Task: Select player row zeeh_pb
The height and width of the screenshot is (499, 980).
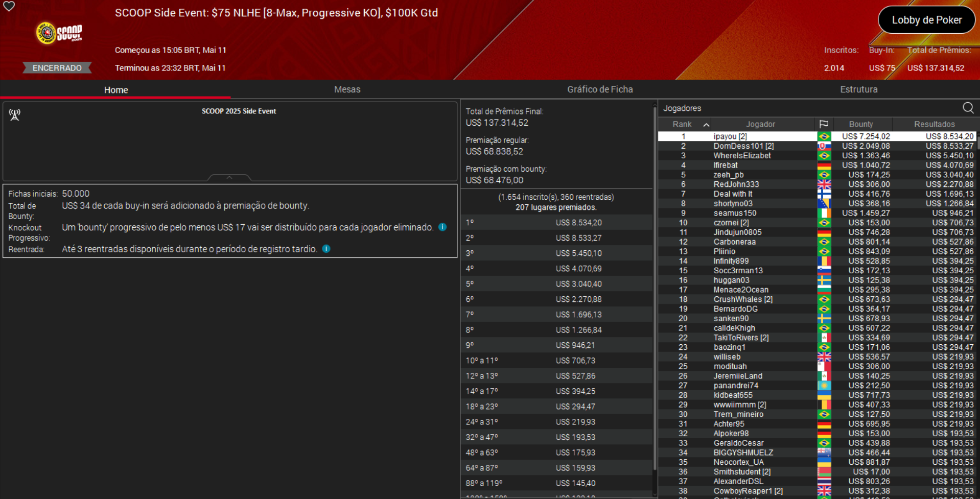Action: (x=817, y=175)
